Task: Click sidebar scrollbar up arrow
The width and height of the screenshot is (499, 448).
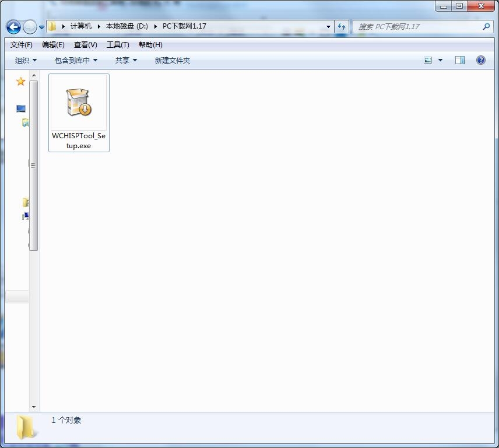Action: (34, 75)
